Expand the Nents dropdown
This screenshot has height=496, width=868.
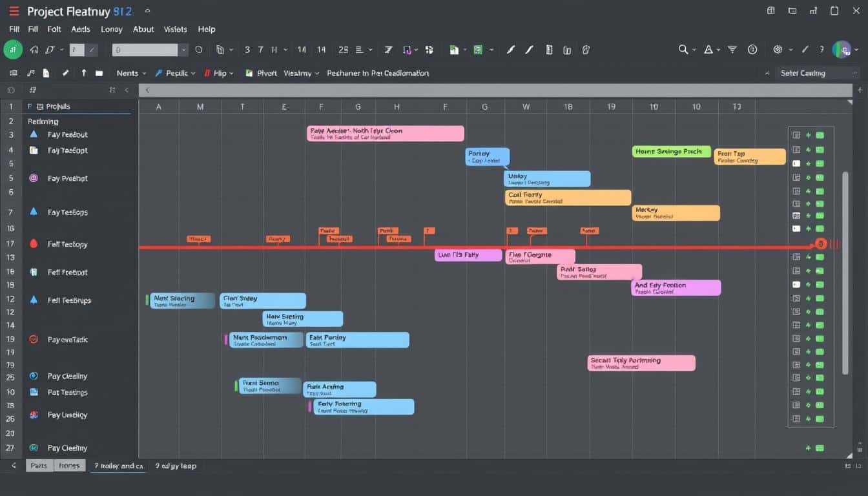click(131, 74)
